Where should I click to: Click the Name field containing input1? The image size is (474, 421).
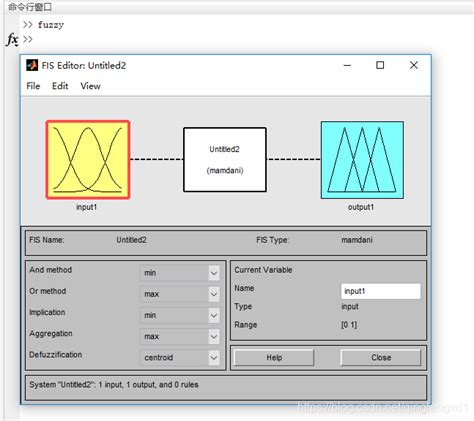(381, 291)
